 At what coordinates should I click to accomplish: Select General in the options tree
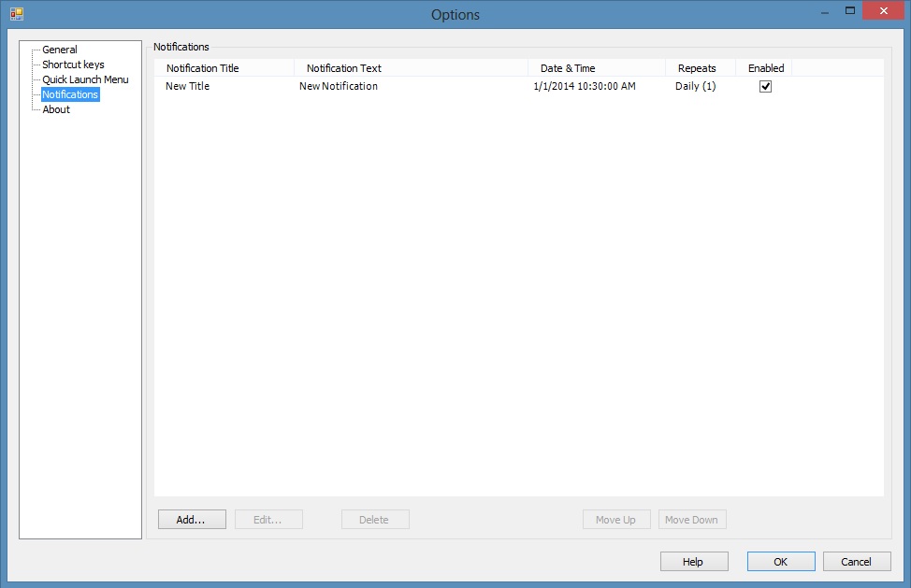click(60, 50)
